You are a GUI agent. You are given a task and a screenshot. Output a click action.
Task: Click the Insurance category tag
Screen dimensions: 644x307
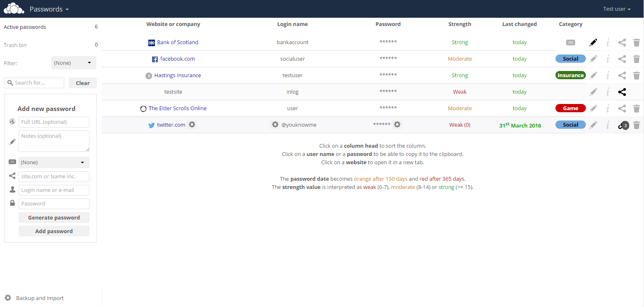pos(571,75)
